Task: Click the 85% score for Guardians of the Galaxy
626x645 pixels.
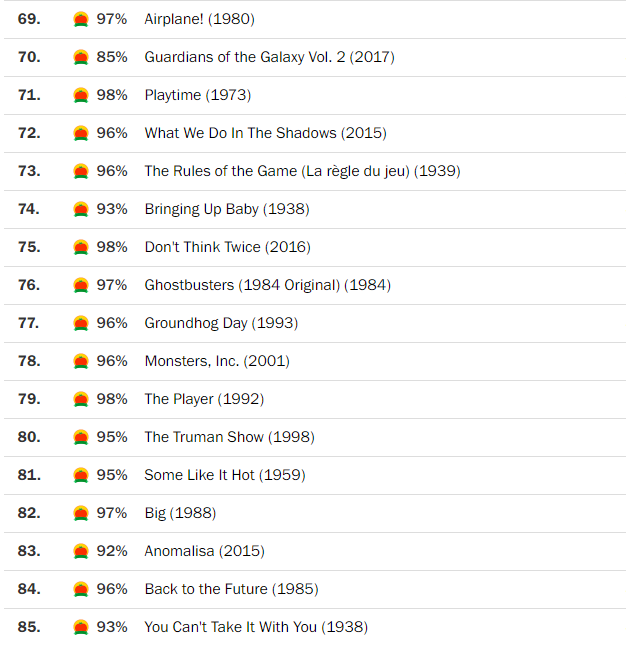Action: click(112, 57)
